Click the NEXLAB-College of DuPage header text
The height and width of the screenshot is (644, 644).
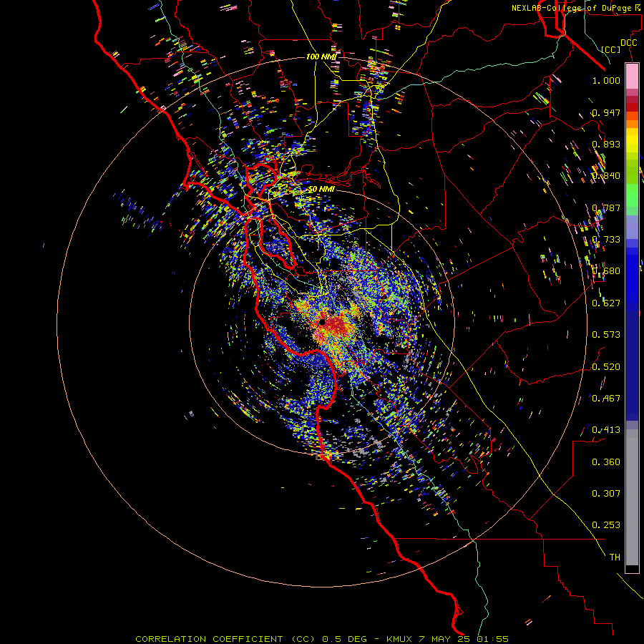(571, 8)
